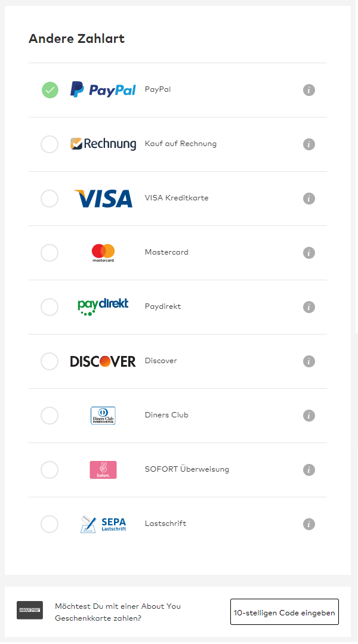Click Diners Club info icon
This screenshot has width=358, height=644.
[x=308, y=415]
